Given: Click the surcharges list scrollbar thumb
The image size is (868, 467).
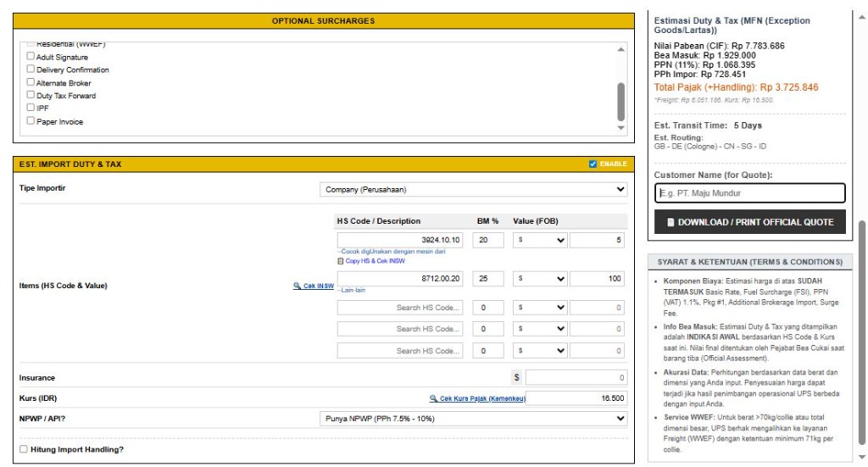Looking at the screenshot, I should 620,102.
